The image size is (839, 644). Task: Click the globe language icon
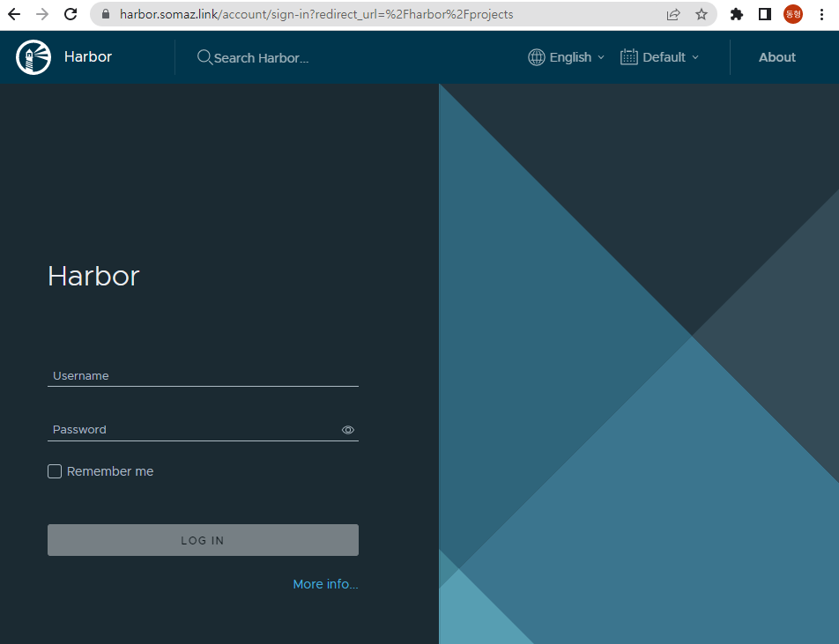(536, 57)
